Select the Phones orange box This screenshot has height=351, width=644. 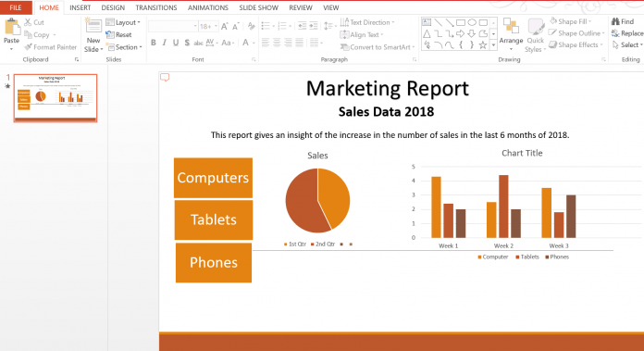pyautogui.click(x=214, y=263)
